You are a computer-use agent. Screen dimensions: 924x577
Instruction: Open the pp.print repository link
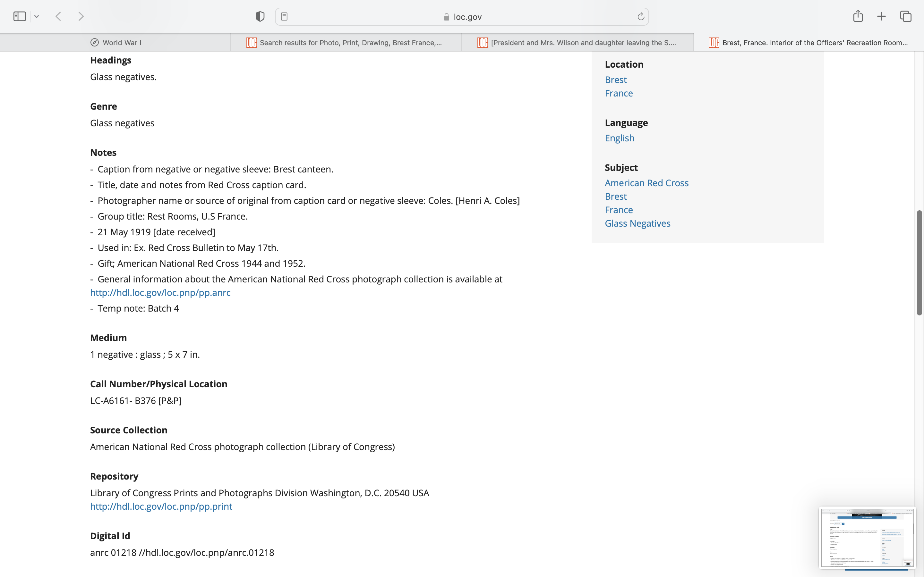tap(161, 506)
